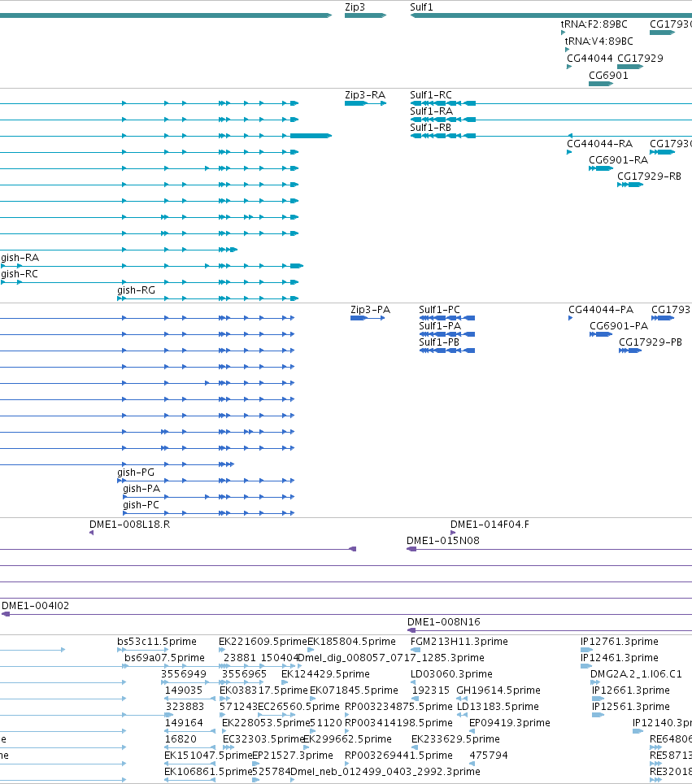Click the Sulf1-RB transcript label
The image size is (692, 784).
pyautogui.click(x=430, y=128)
